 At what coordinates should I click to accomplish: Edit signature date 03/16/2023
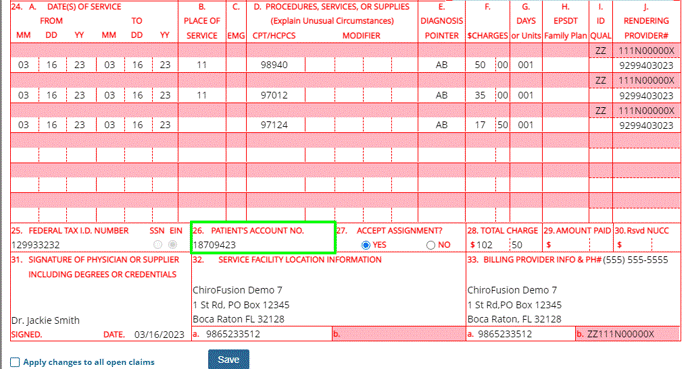(159, 334)
